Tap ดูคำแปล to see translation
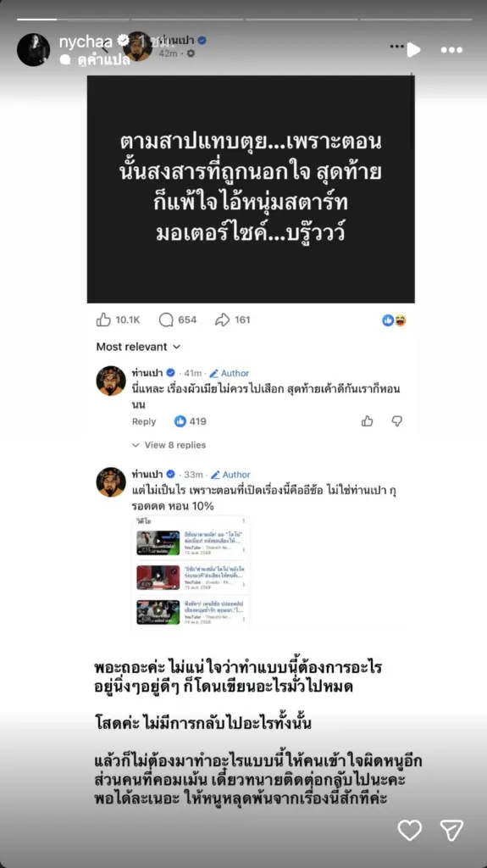Image resolution: width=487 pixels, height=868 pixels. (103, 60)
